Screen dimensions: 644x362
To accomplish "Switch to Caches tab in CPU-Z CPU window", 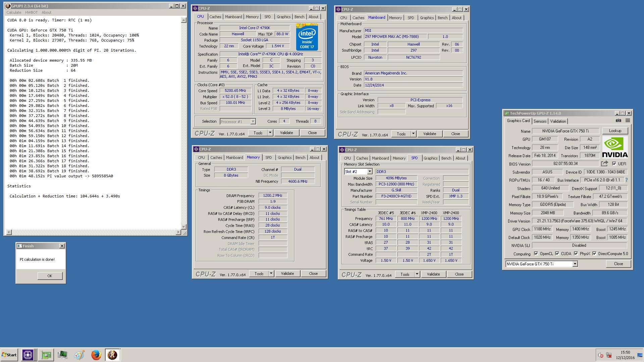I will pyautogui.click(x=215, y=17).
